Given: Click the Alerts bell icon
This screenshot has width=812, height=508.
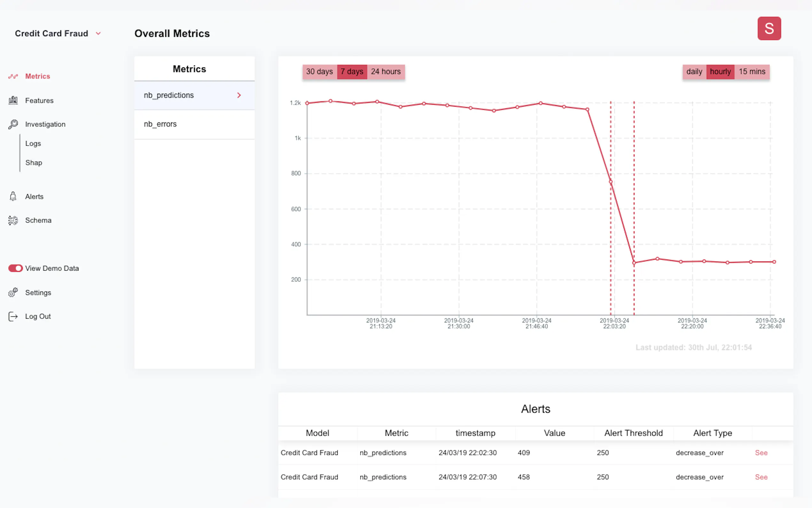Looking at the screenshot, I should [13, 196].
